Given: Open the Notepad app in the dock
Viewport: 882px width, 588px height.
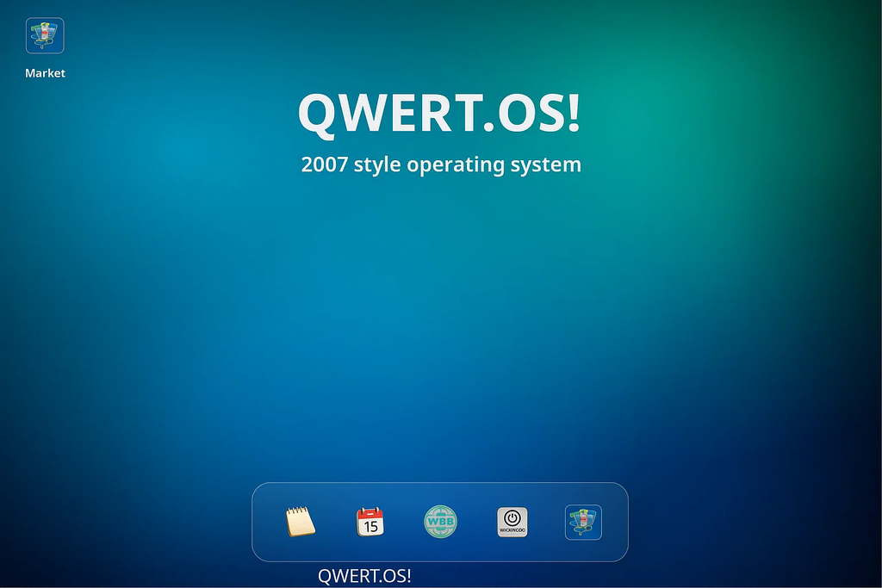Looking at the screenshot, I should (301, 522).
